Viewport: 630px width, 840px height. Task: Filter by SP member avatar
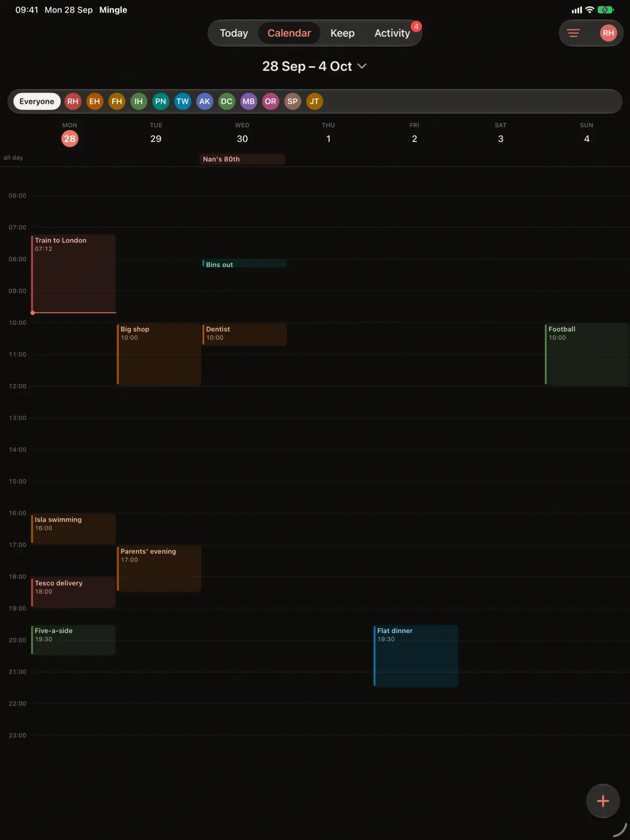pos(292,101)
